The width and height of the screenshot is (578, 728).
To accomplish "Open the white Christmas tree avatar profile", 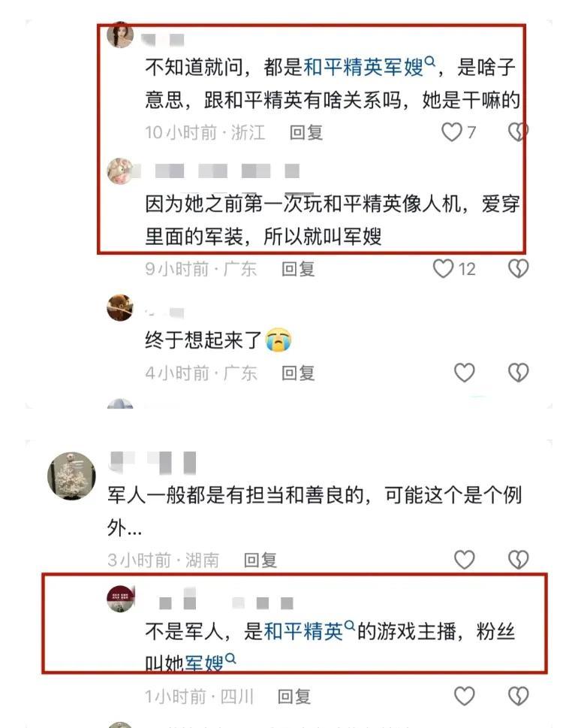I will [71, 476].
